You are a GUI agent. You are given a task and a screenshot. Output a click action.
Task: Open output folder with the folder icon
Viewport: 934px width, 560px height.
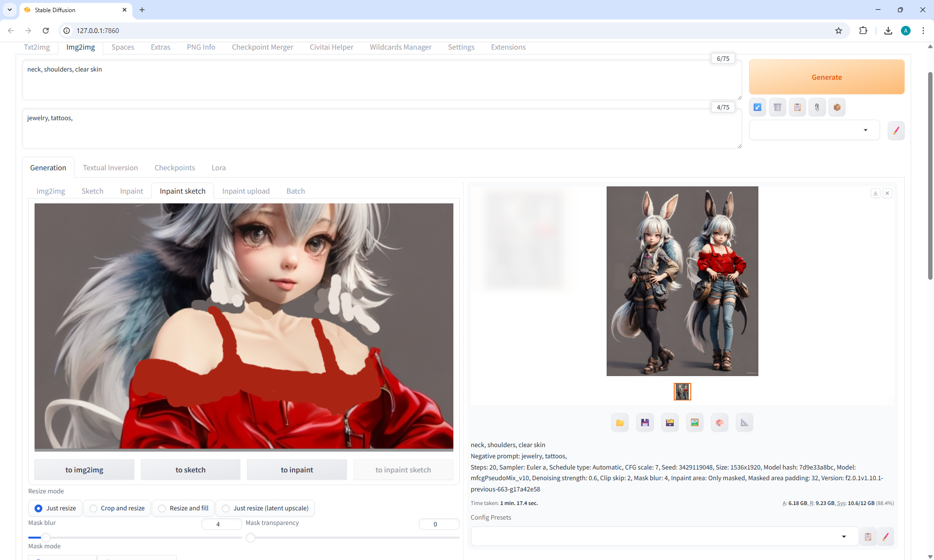tap(620, 422)
